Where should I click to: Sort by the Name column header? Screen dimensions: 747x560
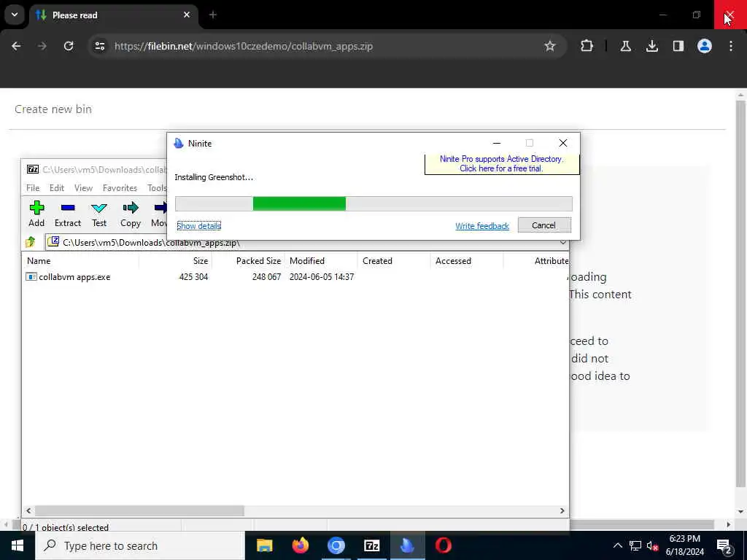(81, 260)
